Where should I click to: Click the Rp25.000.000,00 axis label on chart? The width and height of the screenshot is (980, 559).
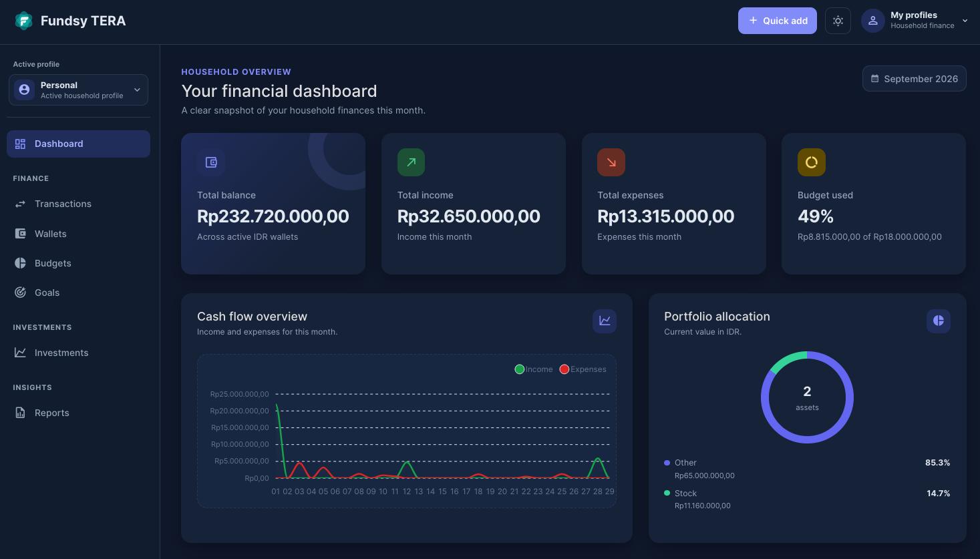pyautogui.click(x=239, y=394)
